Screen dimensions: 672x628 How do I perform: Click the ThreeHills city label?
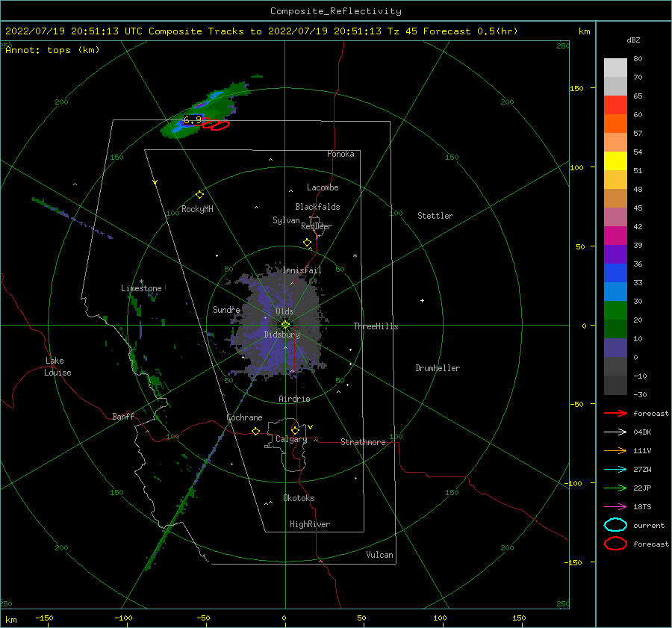point(376,326)
